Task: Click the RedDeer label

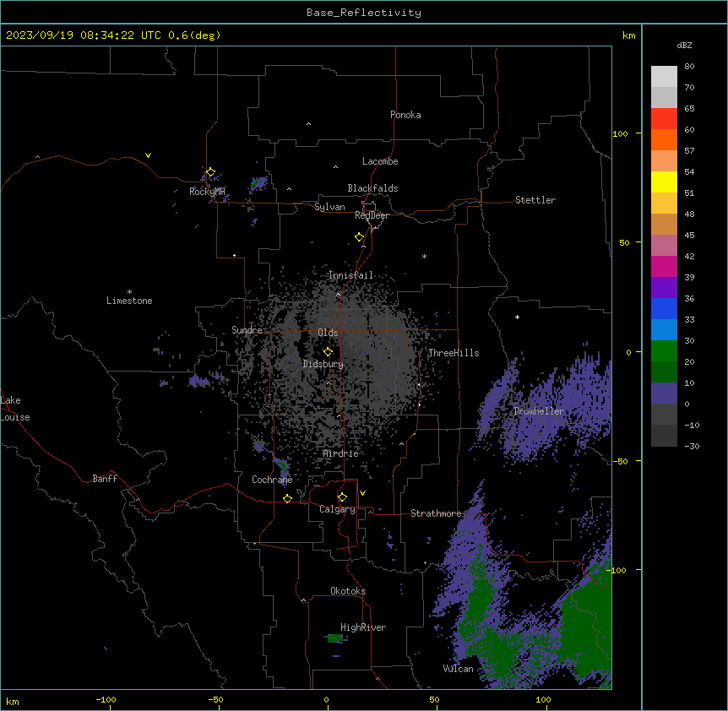Action: pyautogui.click(x=372, y=215)
